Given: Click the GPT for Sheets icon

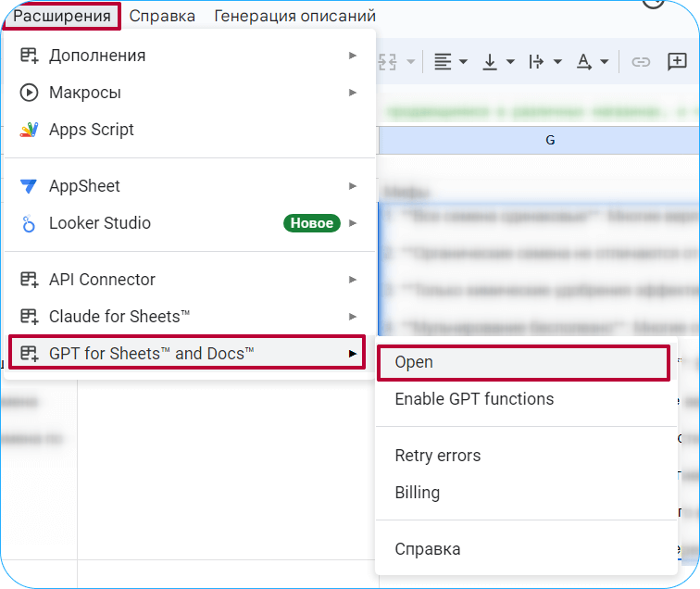Looking at the screenshot, I should point(30,354).
